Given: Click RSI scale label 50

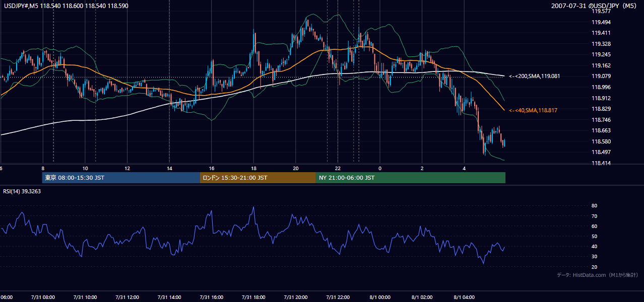Looking at the screenshot, I should pyautogui.click(x=594, y=236).
